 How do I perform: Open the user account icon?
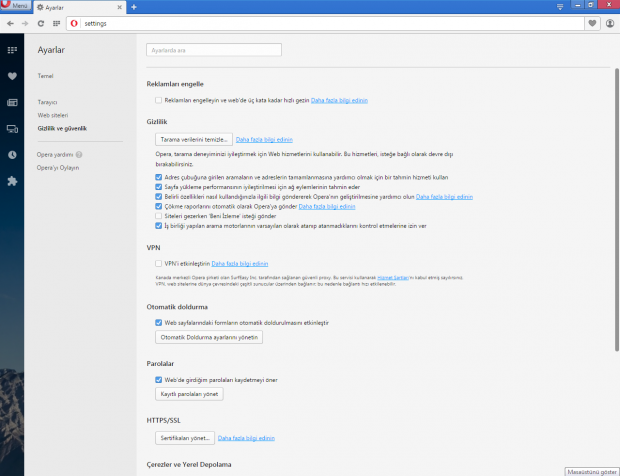(610, 24)
